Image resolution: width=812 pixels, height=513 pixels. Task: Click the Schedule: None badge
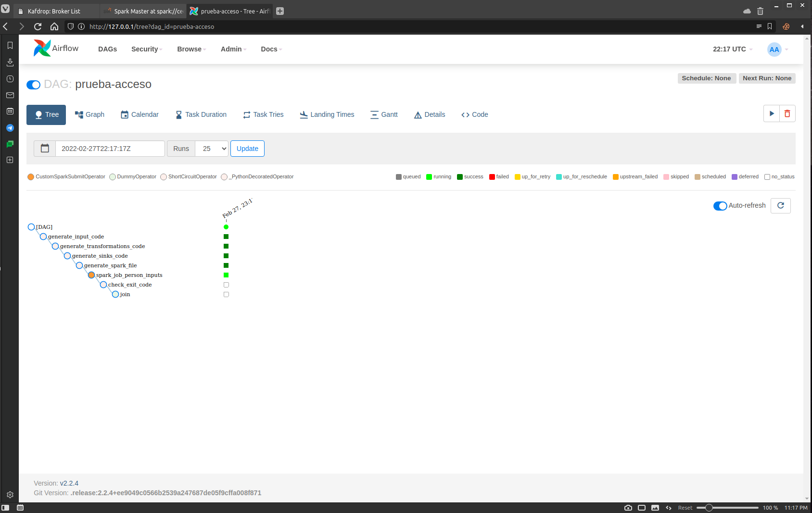[x=706, y=78]
